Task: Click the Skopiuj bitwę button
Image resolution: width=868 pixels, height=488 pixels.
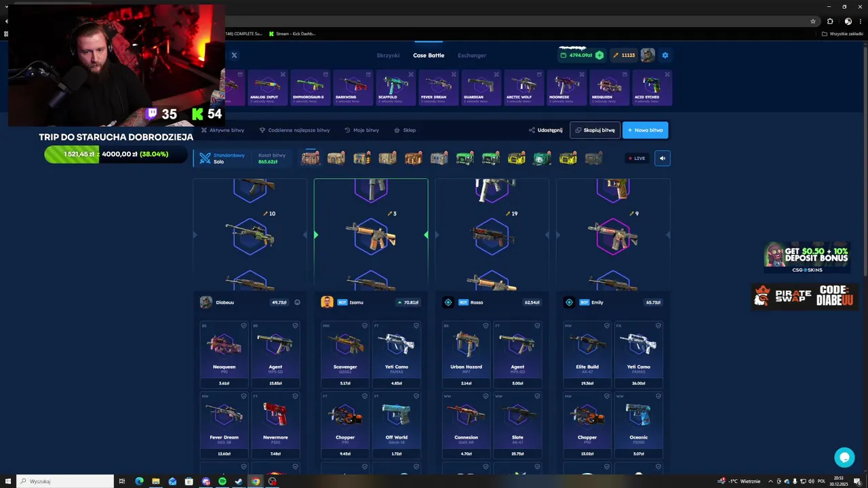Action: tap(595, 130)
